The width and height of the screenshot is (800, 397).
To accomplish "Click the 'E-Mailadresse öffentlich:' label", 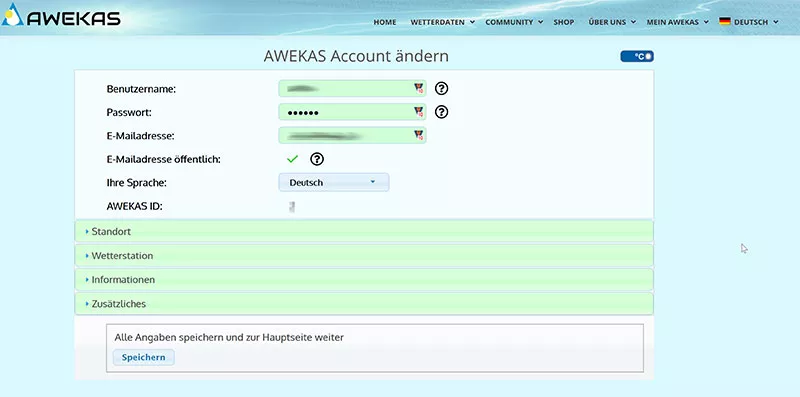I will [x=163, y=159].
